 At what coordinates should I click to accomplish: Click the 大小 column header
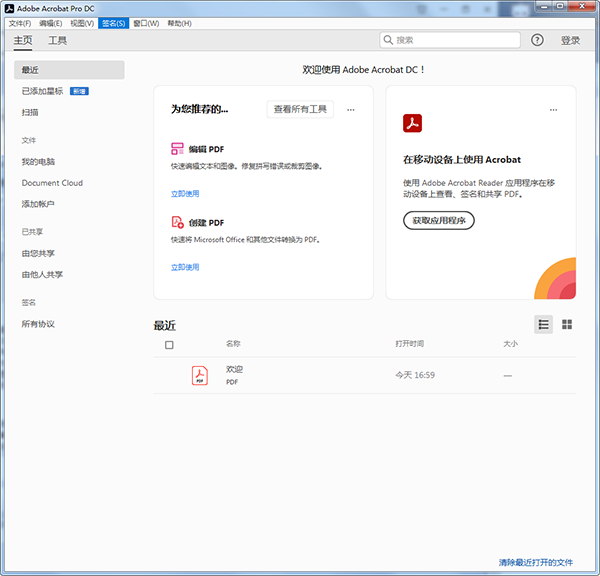coord(510,344)
